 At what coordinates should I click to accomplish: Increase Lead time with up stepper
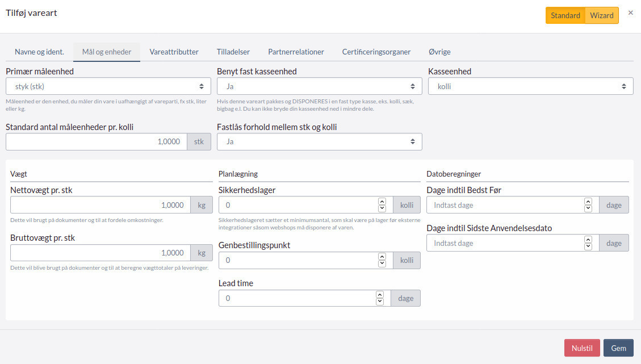[380, 295]
